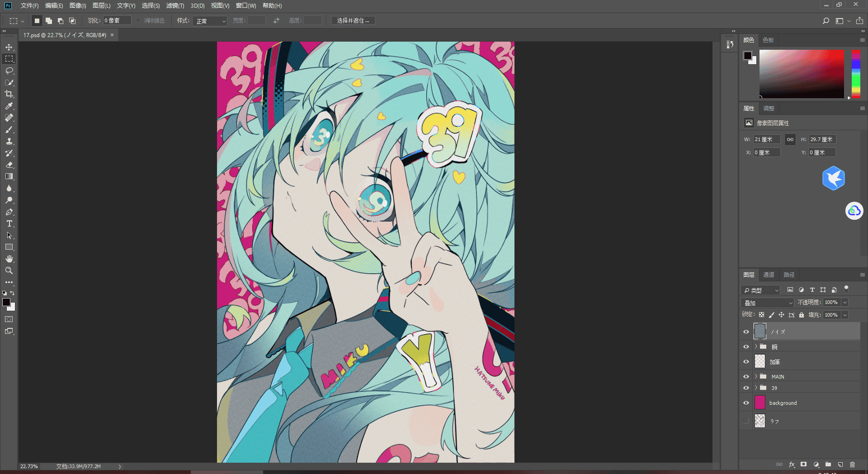Expand the 腕 layer group
Image resolution: width=868 pixels, height=474 pixels.
coord(756,346)
